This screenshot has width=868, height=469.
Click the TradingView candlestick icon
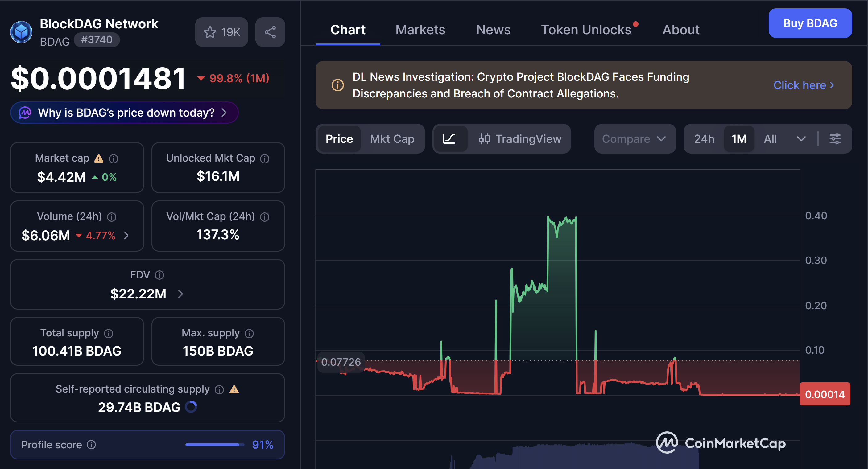484,139
